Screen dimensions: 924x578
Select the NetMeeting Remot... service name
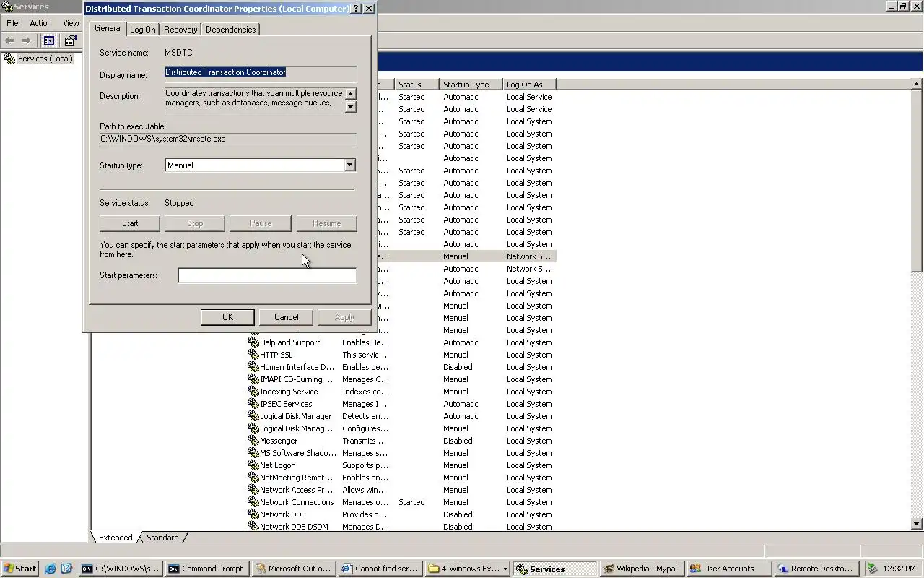(297, 478)
